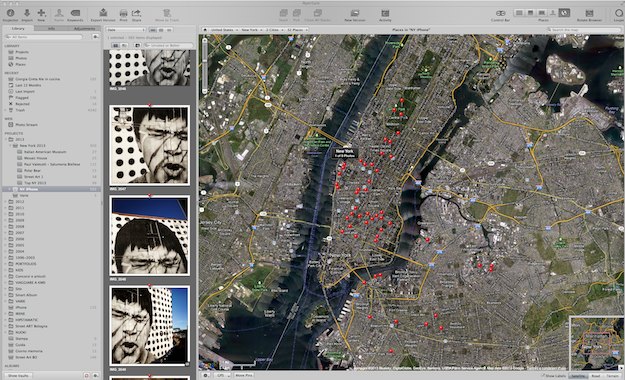Click the Print icon
Screen dimensions: 625x380
[x=124, y=13]
